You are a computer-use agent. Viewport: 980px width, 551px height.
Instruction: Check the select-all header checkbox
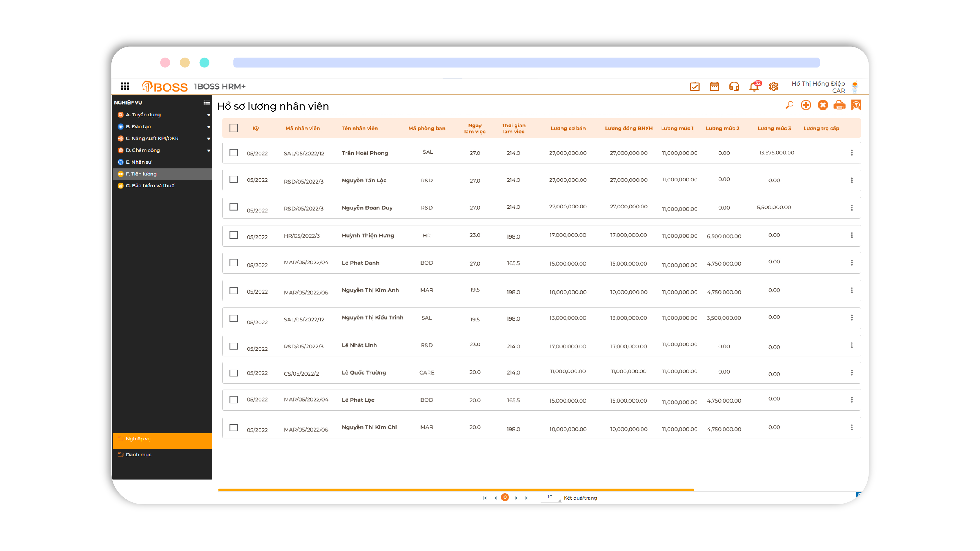(234, 128)
